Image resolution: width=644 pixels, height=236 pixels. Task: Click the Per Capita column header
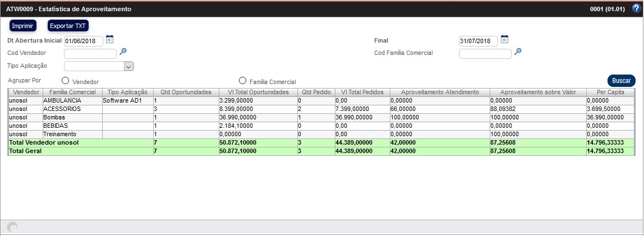point(610,92)
